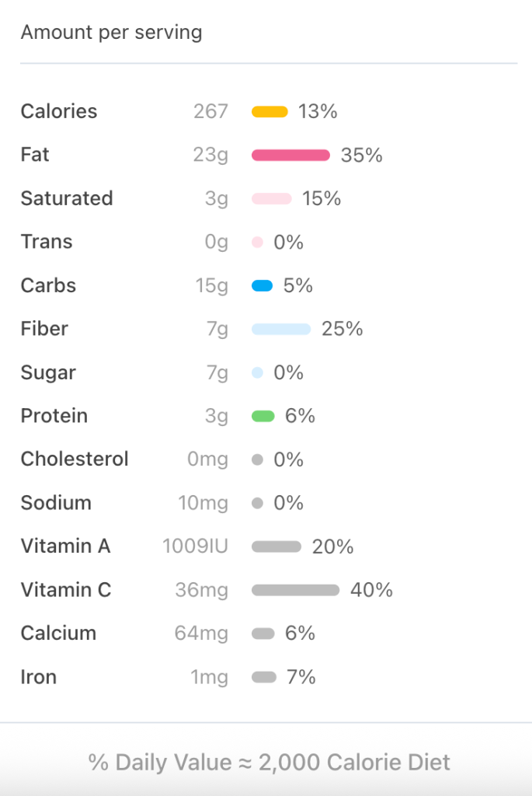This screenshot has height=796, width=532.
Task: Click the green Protein bar
Action: click(263, 417)
